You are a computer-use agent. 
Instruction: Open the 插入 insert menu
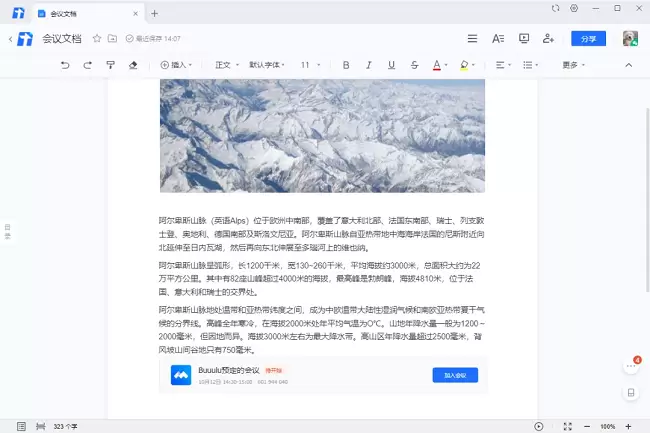(x=176, y=65)
